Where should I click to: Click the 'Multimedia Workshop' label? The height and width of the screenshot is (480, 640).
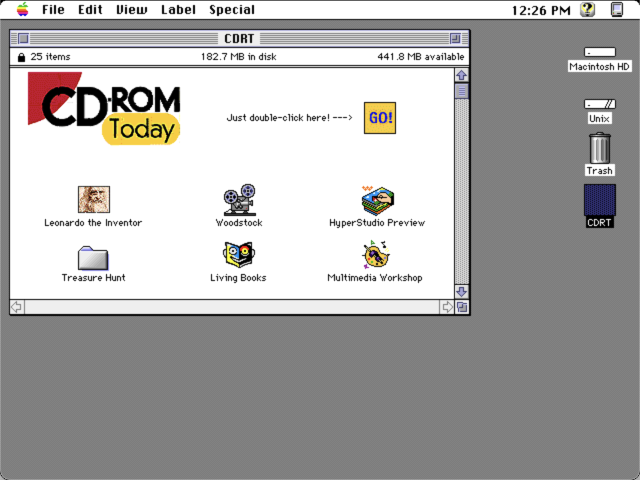375,278
